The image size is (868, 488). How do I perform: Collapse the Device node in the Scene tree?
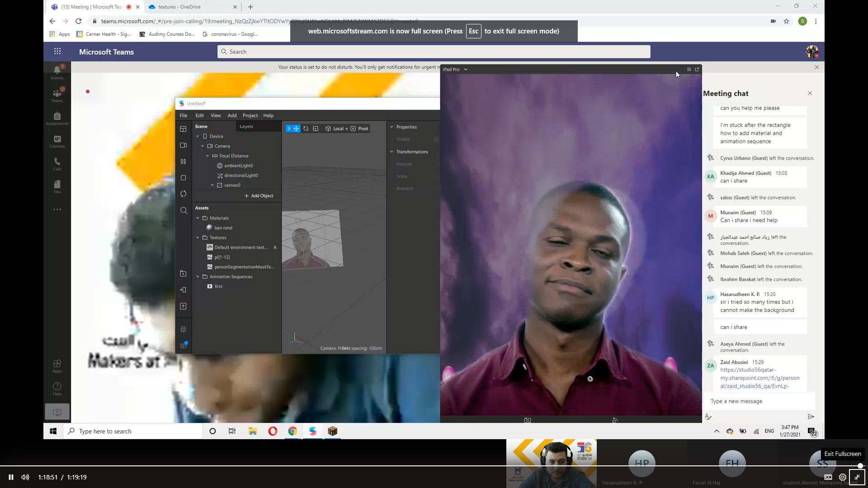(198, 136)
